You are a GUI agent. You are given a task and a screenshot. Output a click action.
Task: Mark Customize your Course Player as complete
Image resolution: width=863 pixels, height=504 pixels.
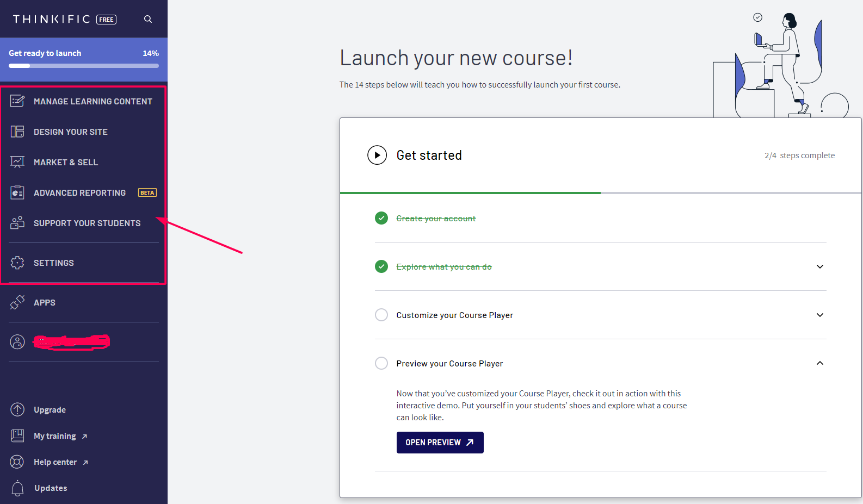[381, 315]
